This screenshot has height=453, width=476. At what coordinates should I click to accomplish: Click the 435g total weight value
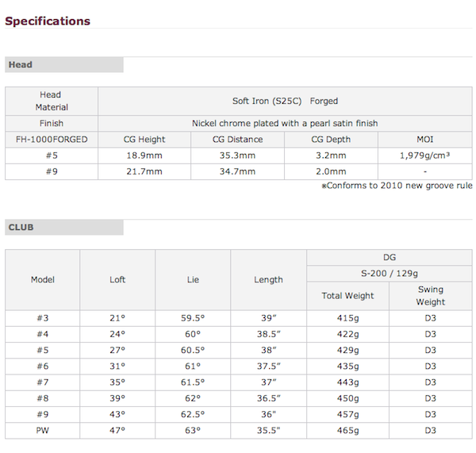348,367
